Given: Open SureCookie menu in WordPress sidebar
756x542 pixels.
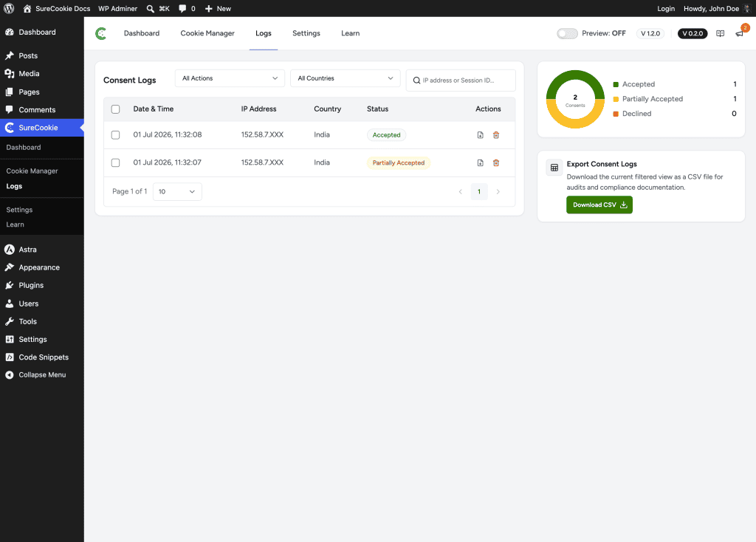Looking at the screenshot, I should point(42,128).
